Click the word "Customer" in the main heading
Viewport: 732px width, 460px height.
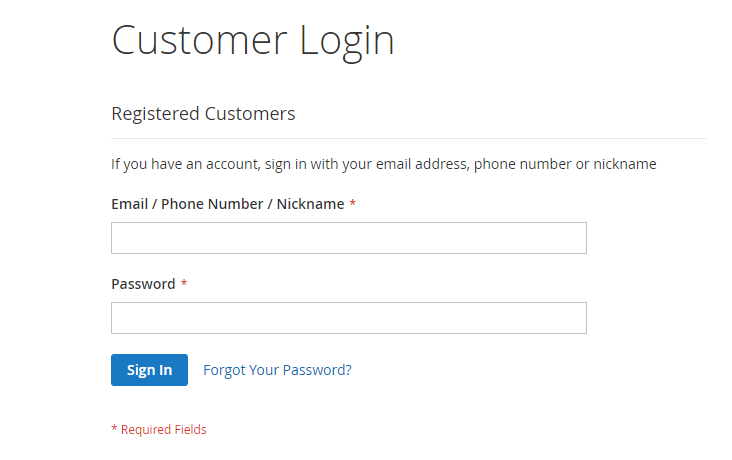point(199,41)
